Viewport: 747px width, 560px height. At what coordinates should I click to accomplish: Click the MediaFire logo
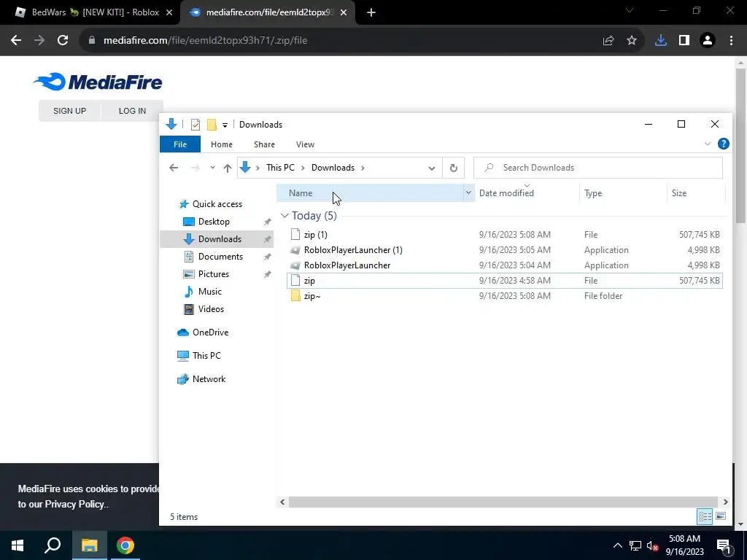pyautogui.click(x=98, y=82)
